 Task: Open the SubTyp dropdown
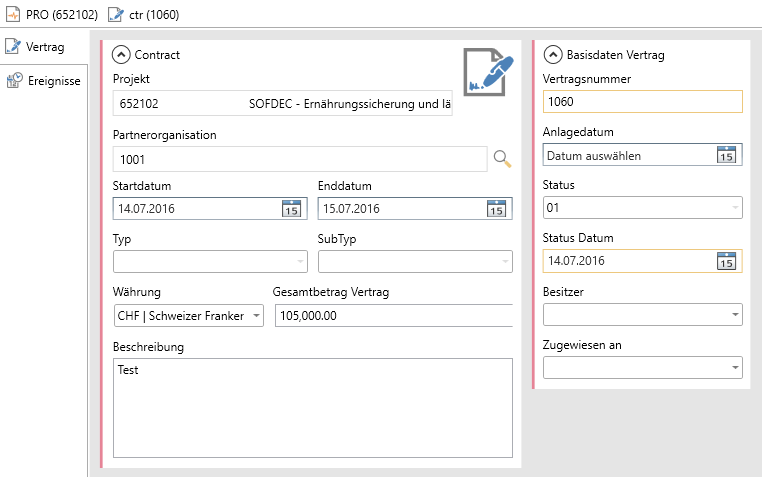click(504, 262)
